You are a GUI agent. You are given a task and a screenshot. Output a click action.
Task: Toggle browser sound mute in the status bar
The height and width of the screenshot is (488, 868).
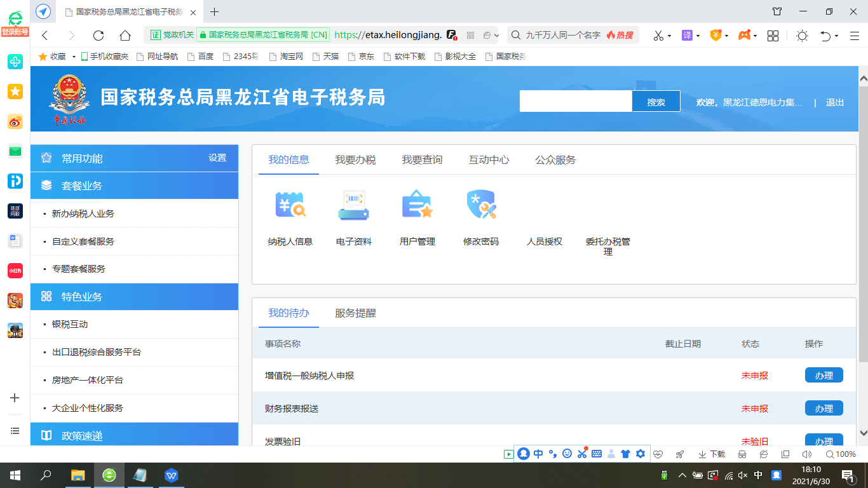click(807, 454)
